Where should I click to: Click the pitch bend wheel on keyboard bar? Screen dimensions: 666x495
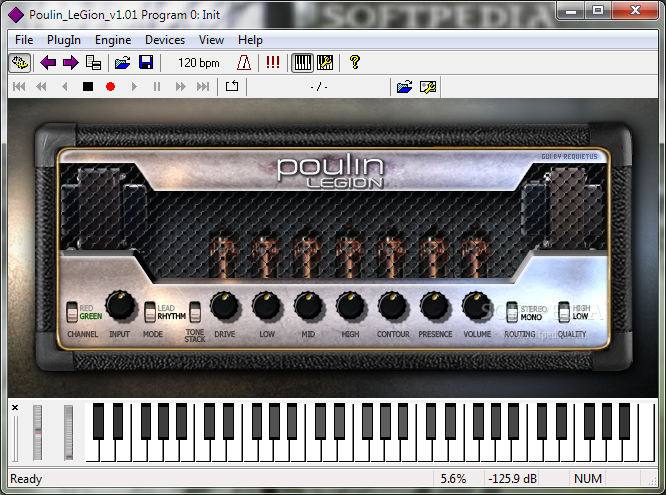[x=37, y=433]
